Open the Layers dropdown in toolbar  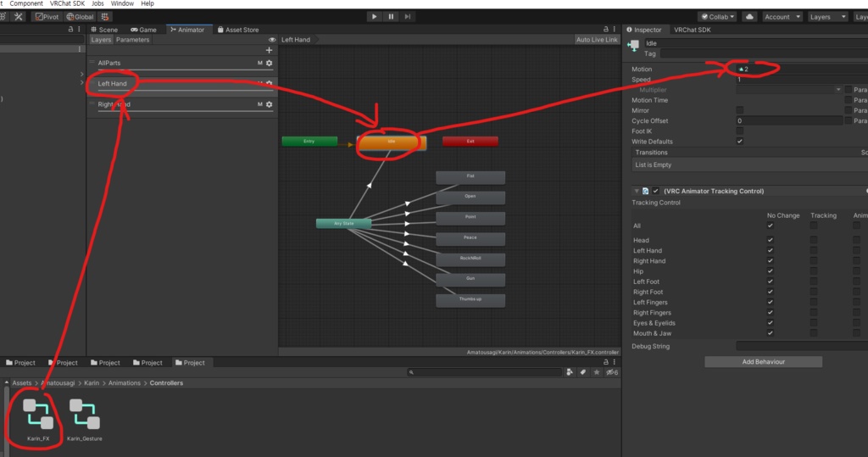[x=827, y=17]
